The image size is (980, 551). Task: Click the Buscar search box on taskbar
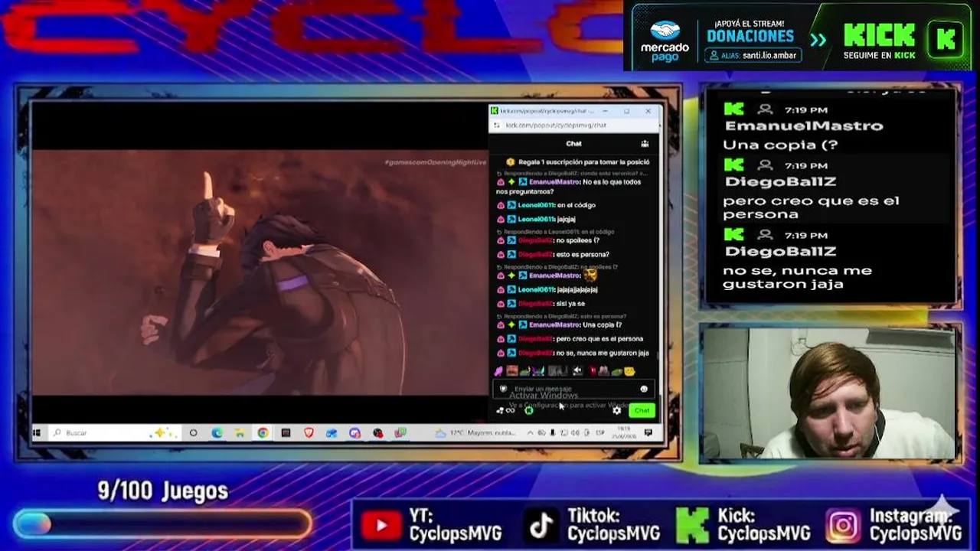(x=115, y=433)
